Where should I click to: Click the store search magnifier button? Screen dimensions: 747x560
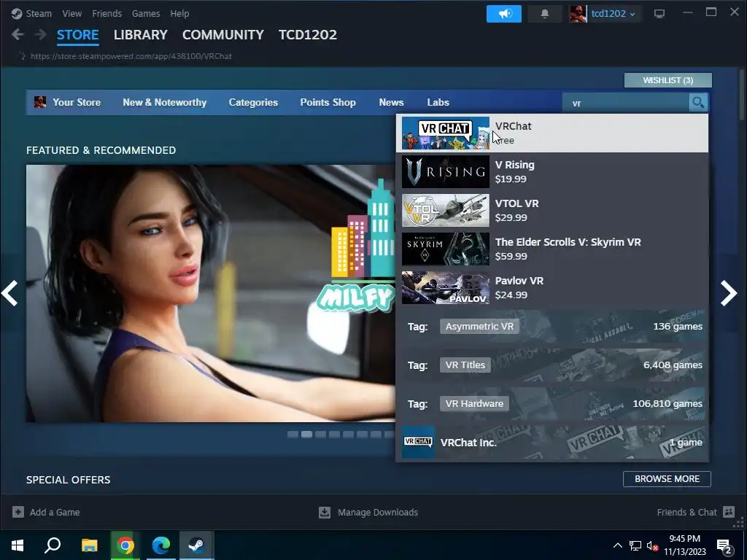(x=698, y=102)
